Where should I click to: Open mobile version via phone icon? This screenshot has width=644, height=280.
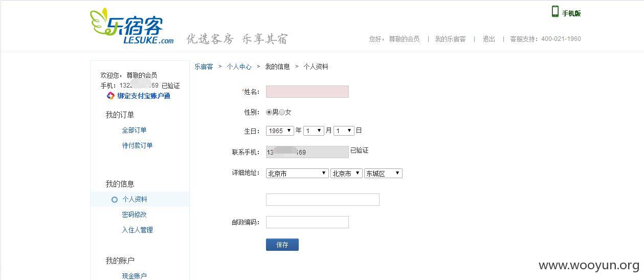(555, 11)
